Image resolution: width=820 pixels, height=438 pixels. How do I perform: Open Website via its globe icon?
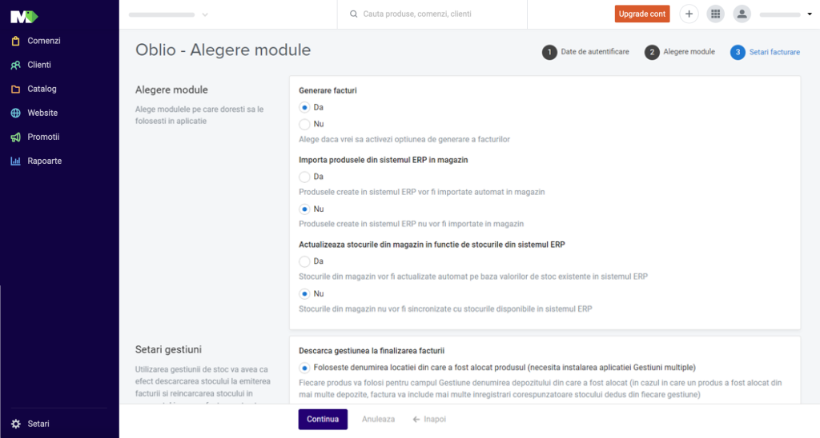(x=16, y=113)
